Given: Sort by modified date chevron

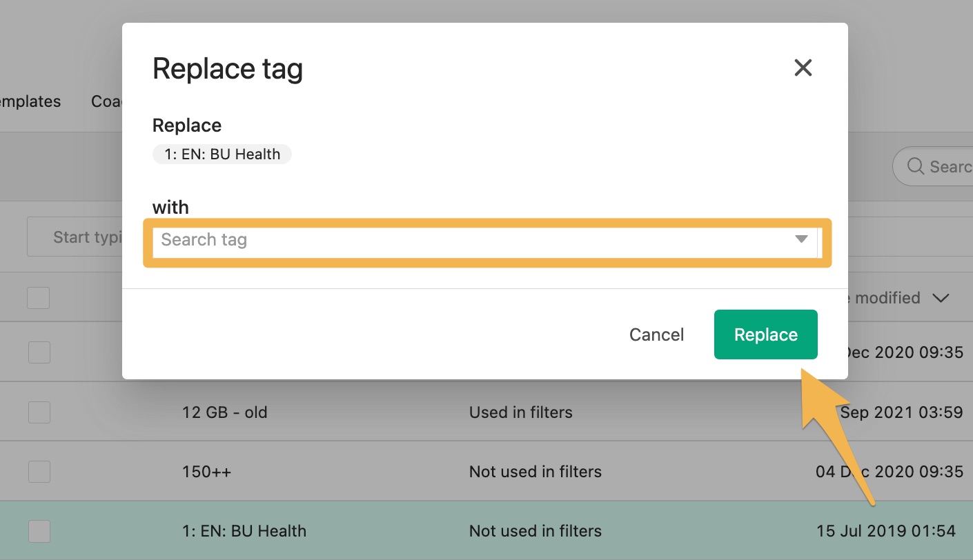Looking at the screenshot, I should (940, 298).
